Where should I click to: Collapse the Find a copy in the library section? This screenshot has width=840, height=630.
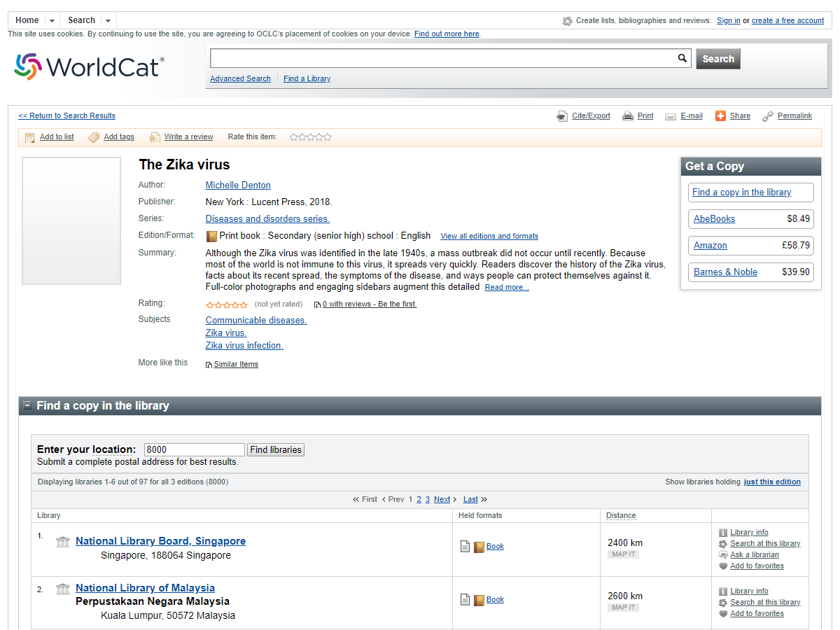(x=27, y=405)
